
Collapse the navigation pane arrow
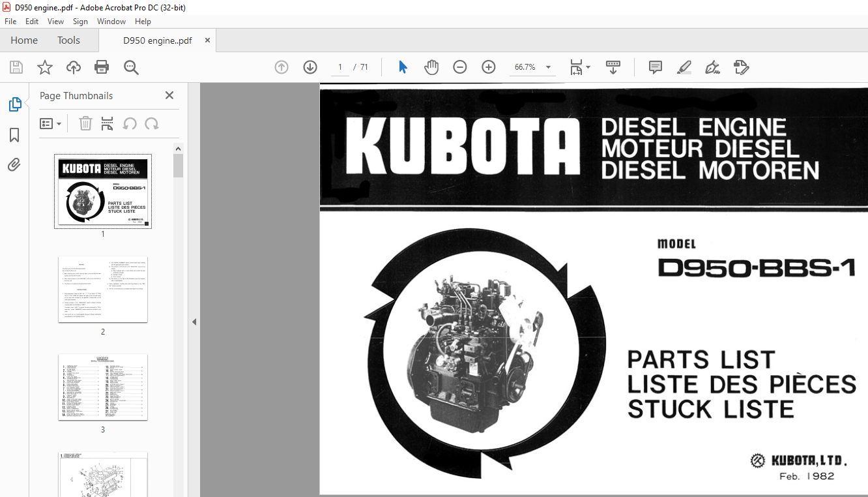coord(194,322)
